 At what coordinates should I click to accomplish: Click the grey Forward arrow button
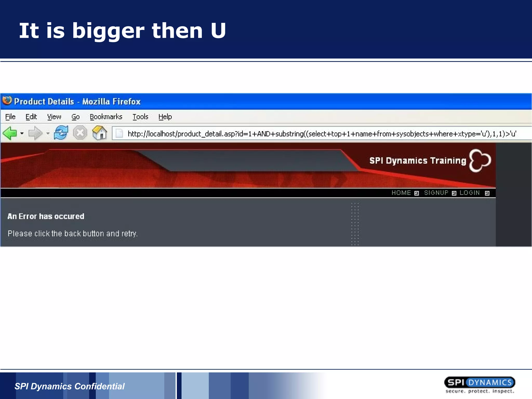35,133
